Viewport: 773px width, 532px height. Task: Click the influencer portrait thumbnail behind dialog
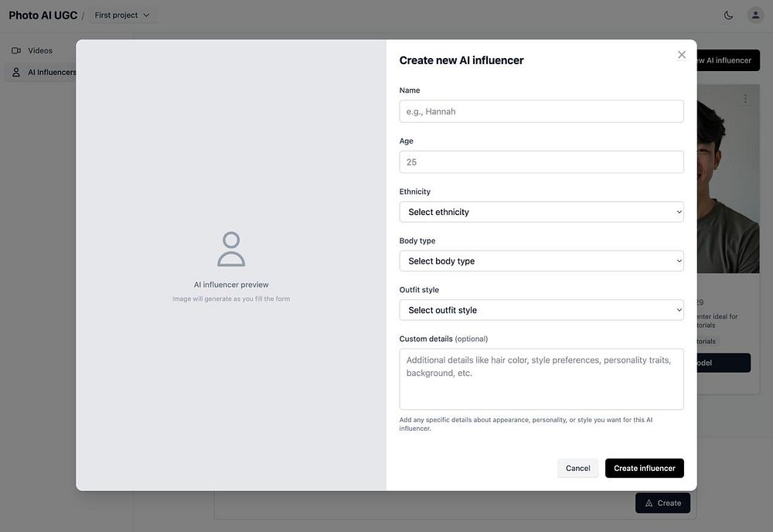click(x=727, y=179)
